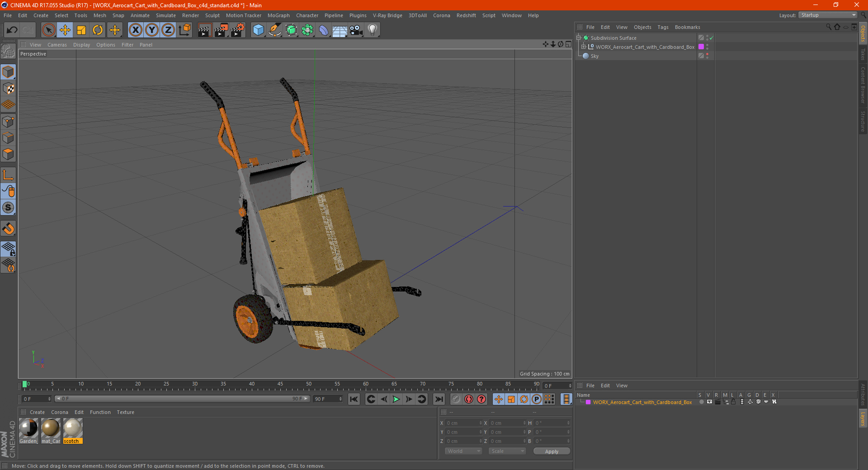Add Subdivision Surface generator icon

(292, 30)
